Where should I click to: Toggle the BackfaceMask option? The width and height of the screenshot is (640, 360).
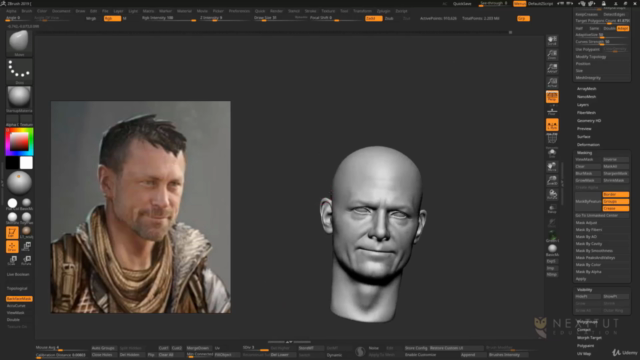19,299
